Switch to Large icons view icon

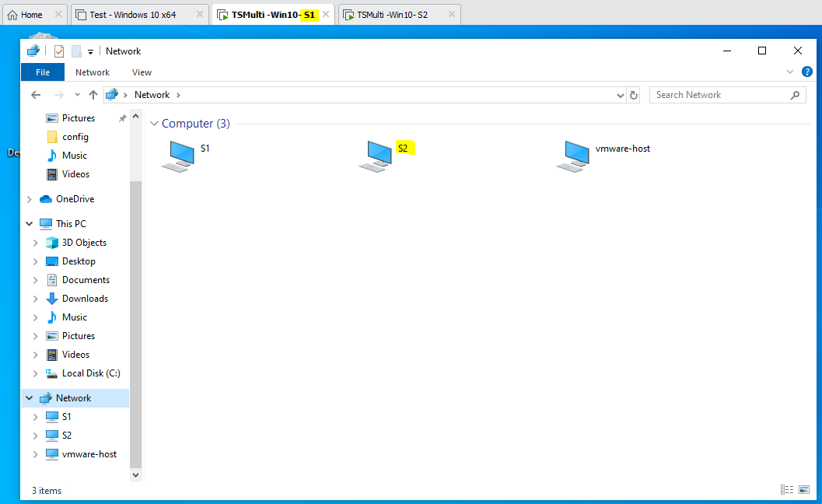point(804,489)
